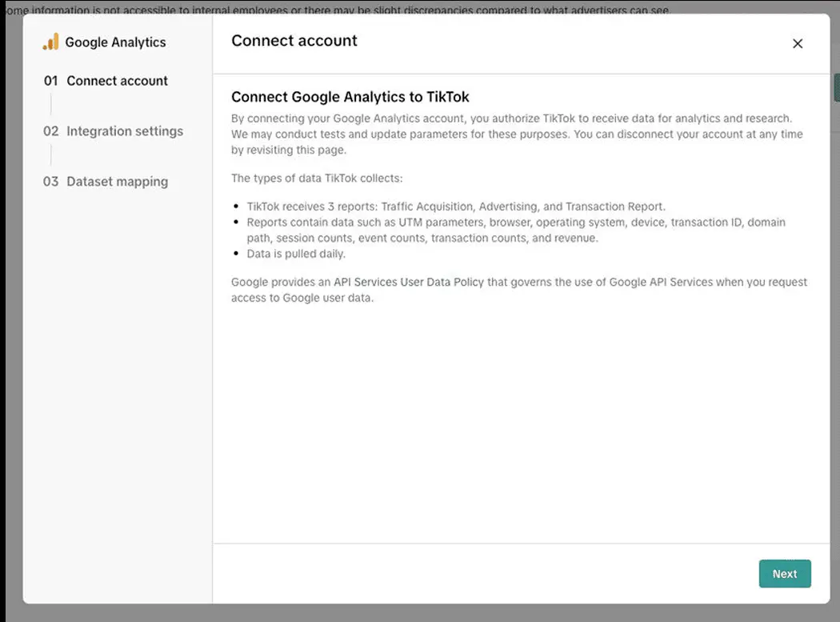Click the Google Analytics sidebar title
Viewport: 840px width, 622px height.
(115, 42)
